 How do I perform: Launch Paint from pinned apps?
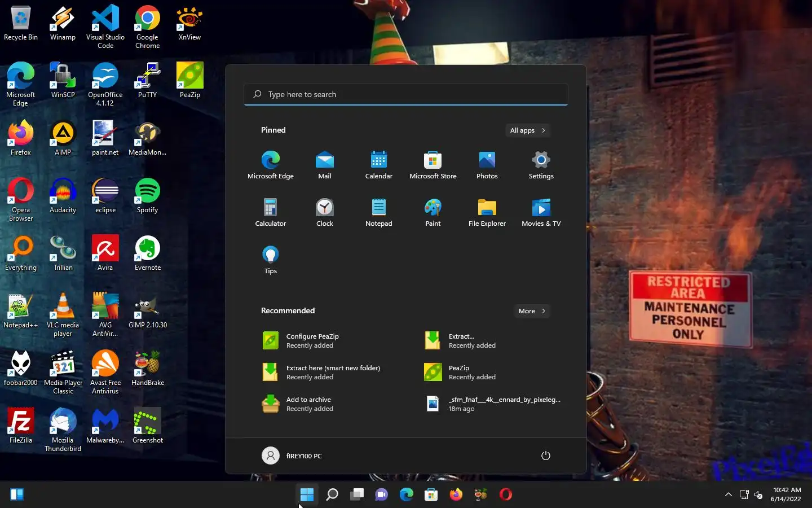pyautogui.click(x=433, y=212)
